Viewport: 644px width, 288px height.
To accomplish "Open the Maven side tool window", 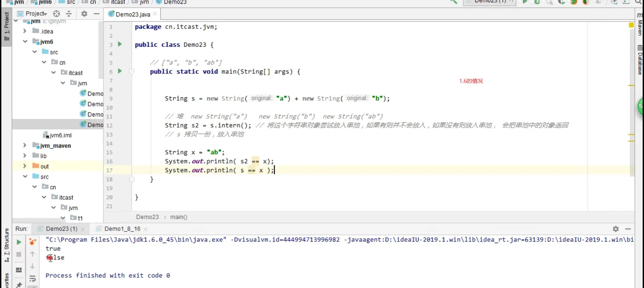I will click(x=640, y=24).
